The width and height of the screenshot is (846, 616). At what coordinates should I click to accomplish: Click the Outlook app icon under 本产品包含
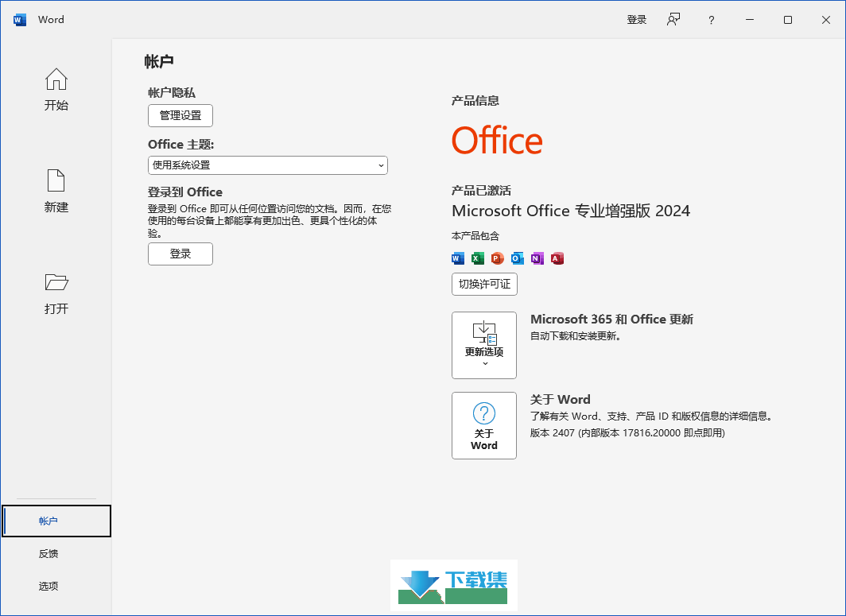coord(518,258)
